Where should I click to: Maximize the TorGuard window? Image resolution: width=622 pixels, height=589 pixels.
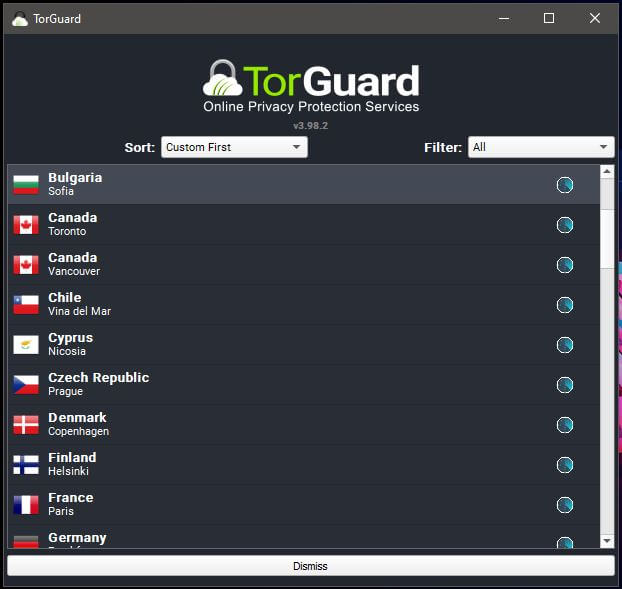(549, 18)
